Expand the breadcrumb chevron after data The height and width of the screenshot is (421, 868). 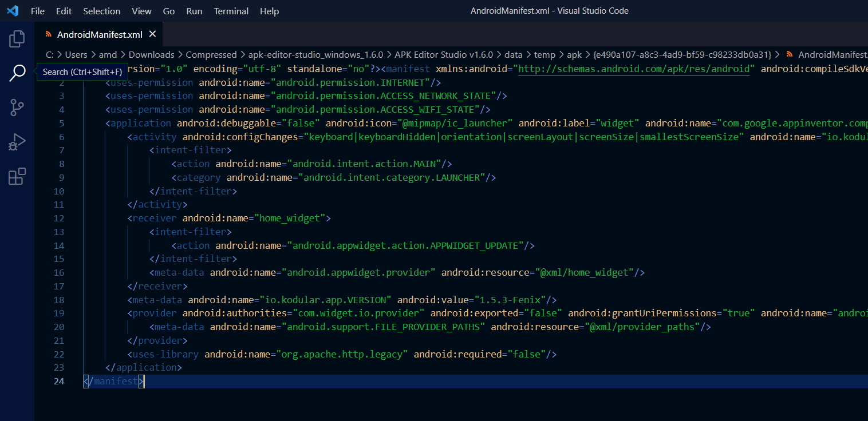[527, 54]
